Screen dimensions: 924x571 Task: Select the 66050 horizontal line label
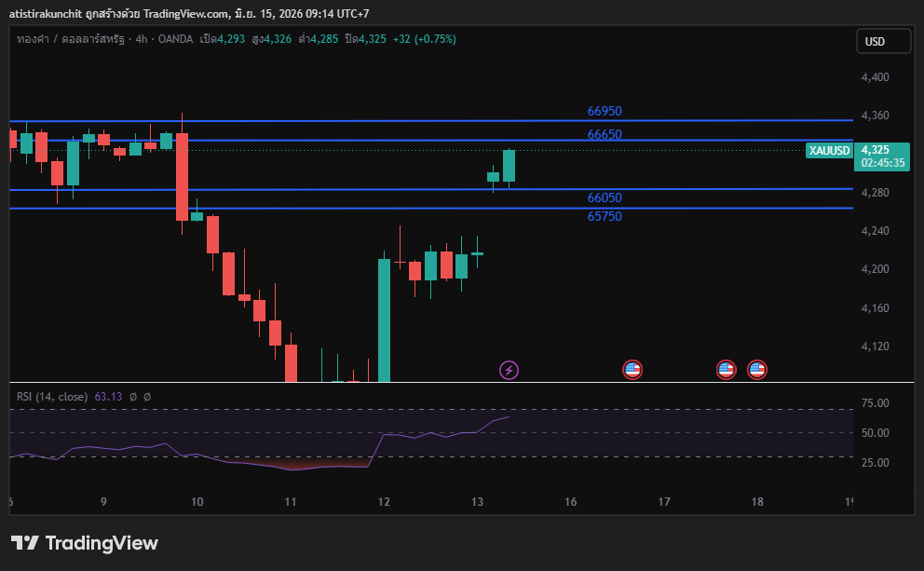pyautogui.click(x=605, y=197)
